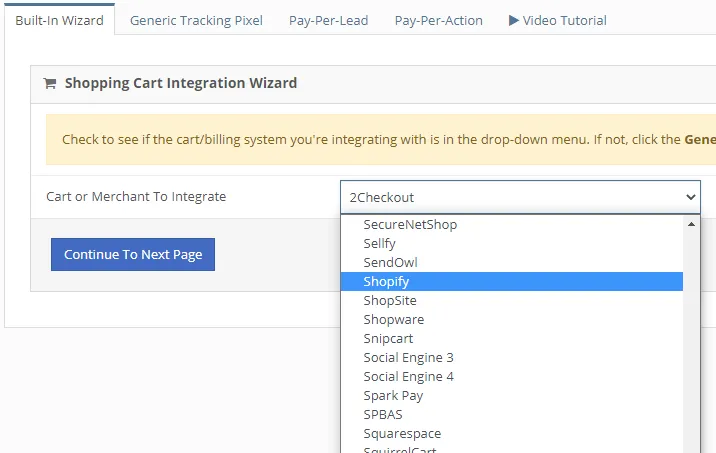
Task: Select Social Engine 4 option
Action: click(511, 376)
